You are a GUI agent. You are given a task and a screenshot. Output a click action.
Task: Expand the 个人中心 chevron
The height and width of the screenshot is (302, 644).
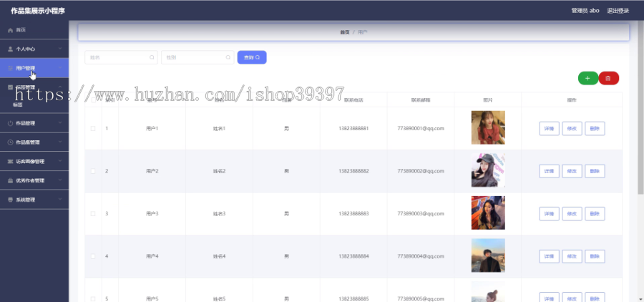click(x=60, y=49)
